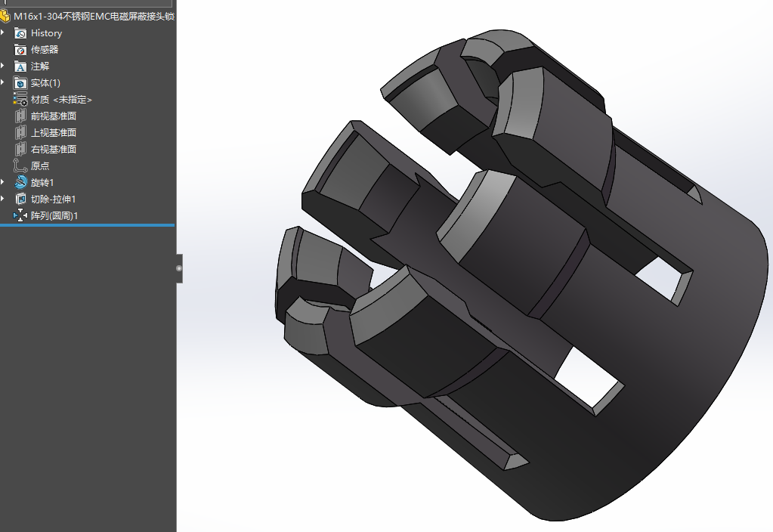This screenshot has height=532, width=773.
Task: Click the 注解 annotations icon
Action: pyautogui.click(x=20, y=66)
